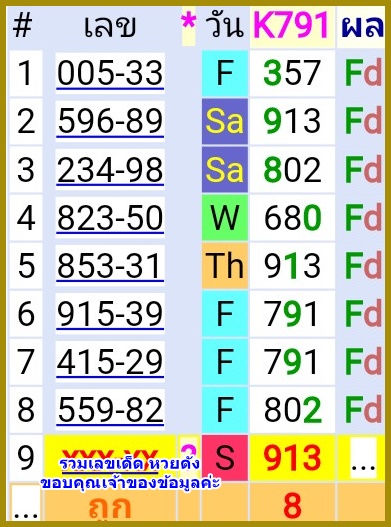Select the Fd result in row 1
Image resolution: width=391 pixels, height=527 pixels.
tap(363, 73)
